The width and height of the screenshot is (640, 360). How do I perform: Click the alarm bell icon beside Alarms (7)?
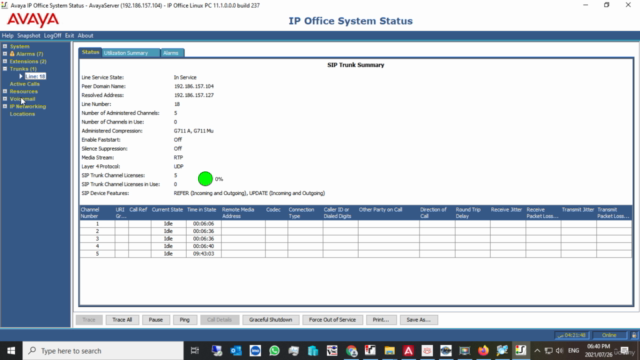tap(12, 54)
